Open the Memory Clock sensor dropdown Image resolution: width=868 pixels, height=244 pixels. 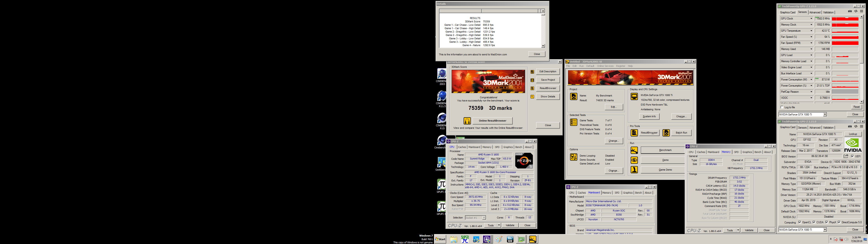coord(811,25)
